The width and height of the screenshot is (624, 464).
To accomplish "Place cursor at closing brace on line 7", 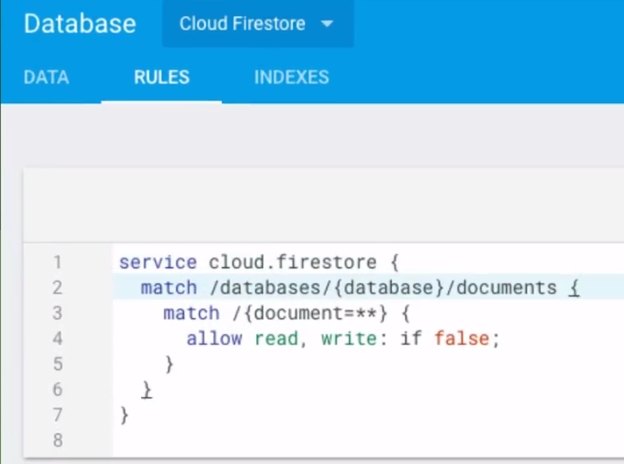I will [124, 414].
